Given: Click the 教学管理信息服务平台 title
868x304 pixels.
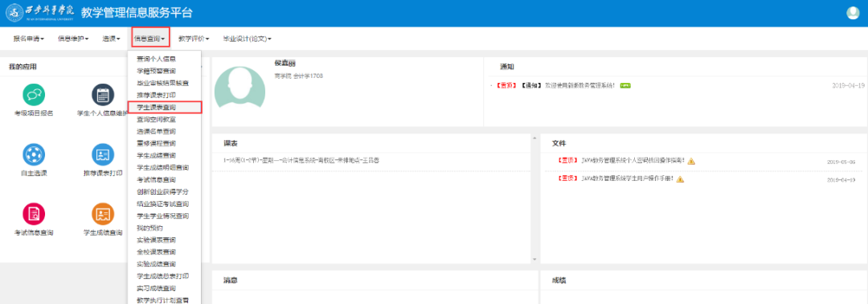Looking at the screenshot, I should pos(137,13).
